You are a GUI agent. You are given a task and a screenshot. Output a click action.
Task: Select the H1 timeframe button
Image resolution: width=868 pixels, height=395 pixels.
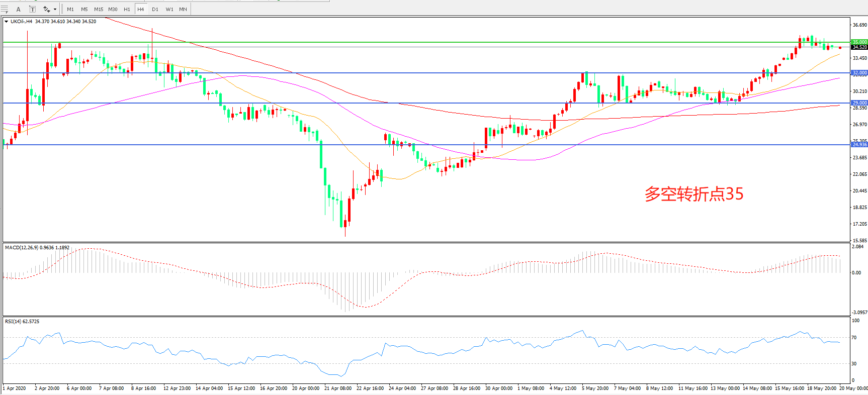click(x=127, y=9)
